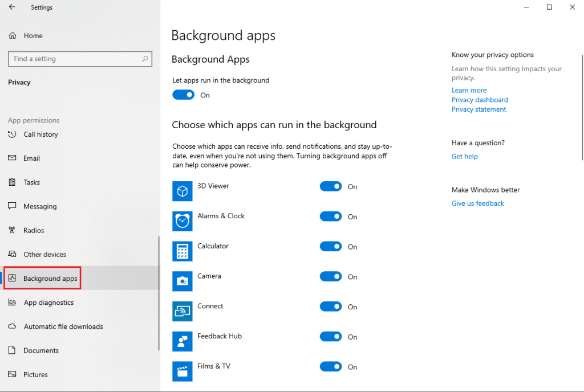The height and width of the screenshot is (392, 584).
Task: Click the Get help link
Action: 464,156
